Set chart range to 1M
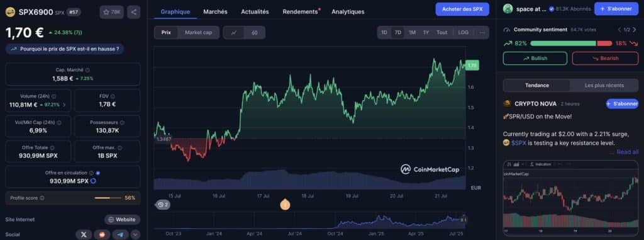Image resolution: width=644 pixels, height=240 pixels. (x=412, y=33)
